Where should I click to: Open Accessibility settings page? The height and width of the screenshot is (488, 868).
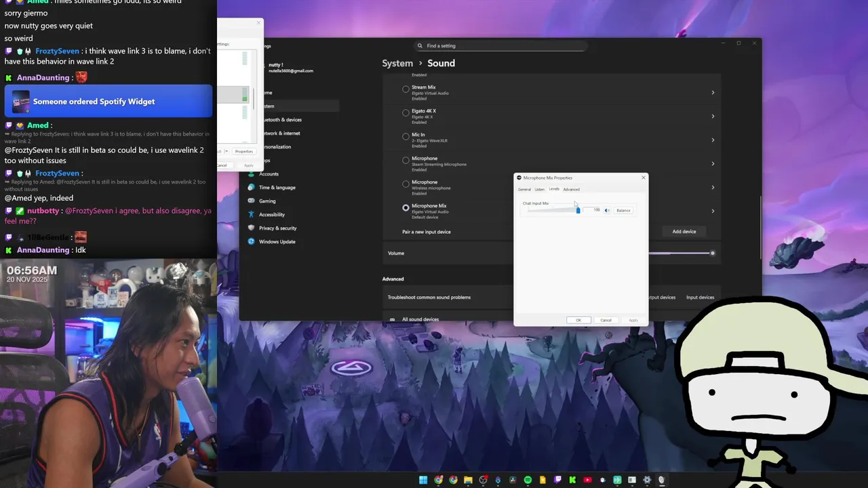coord(271,214)
